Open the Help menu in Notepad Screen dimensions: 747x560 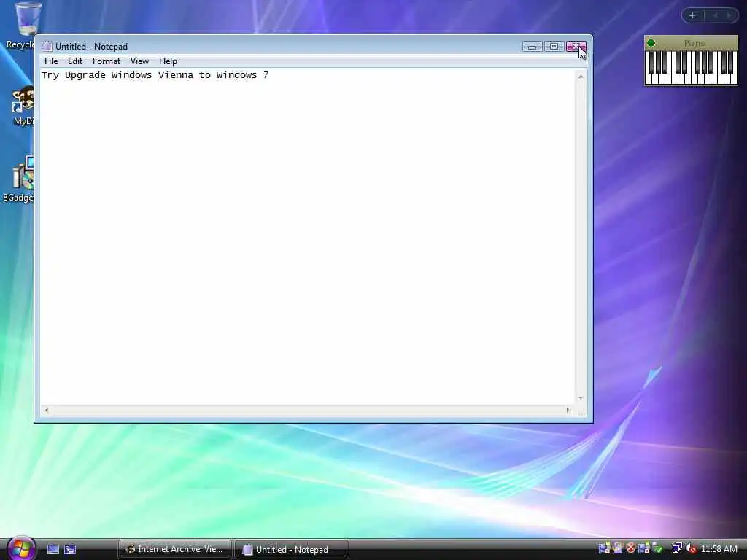coord(168,61)
